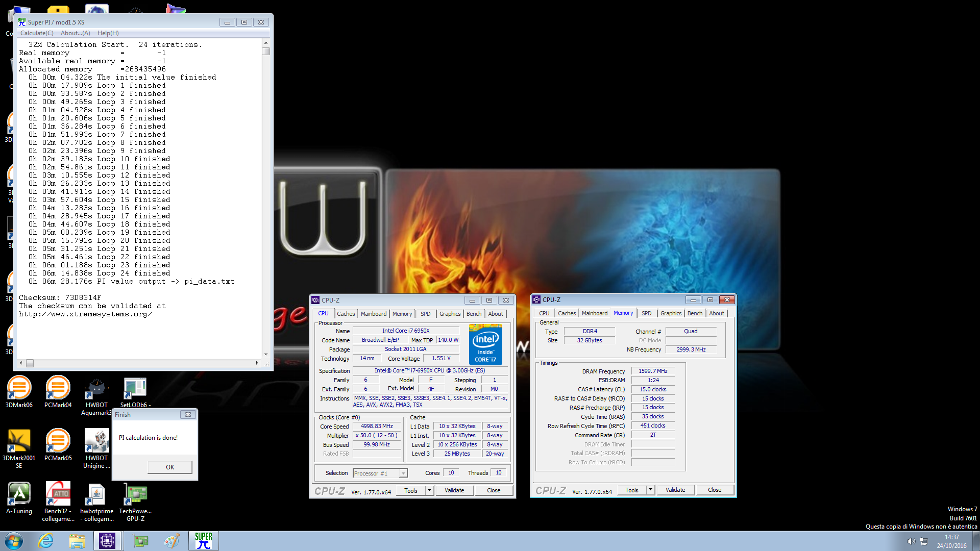
Task: Open the PCMark04 desktop shortcut
Action: (x=58, y=392)
